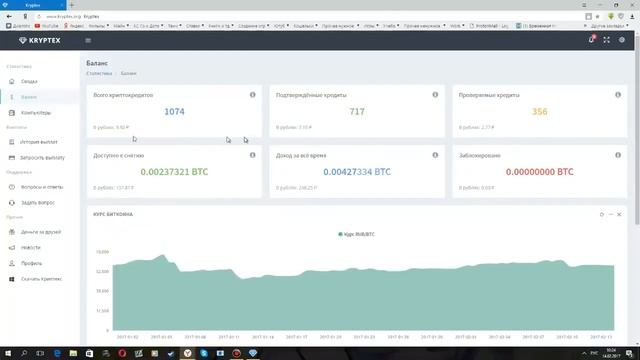
Task: Info icon on total credits 1074 card
Action: (x=253, y=95)
